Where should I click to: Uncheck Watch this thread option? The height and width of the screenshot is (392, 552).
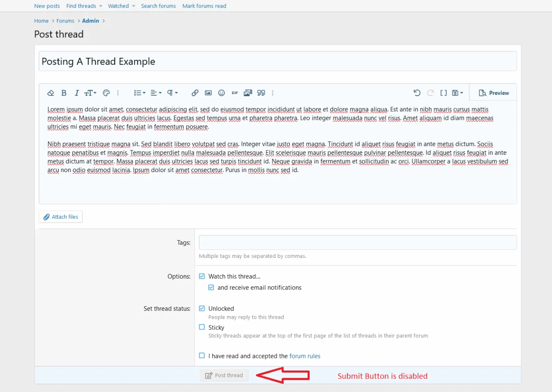202,276
